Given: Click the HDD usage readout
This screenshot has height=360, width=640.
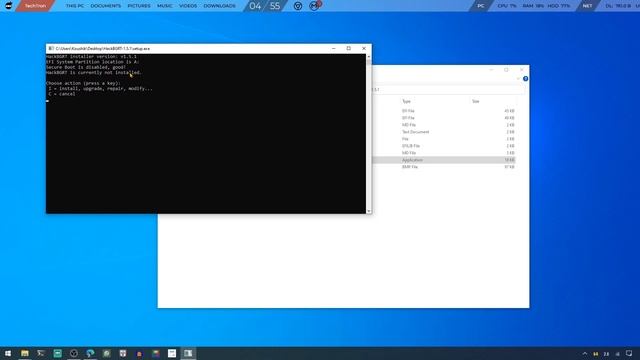Looking at the screenshot, I should coord(558,6).
